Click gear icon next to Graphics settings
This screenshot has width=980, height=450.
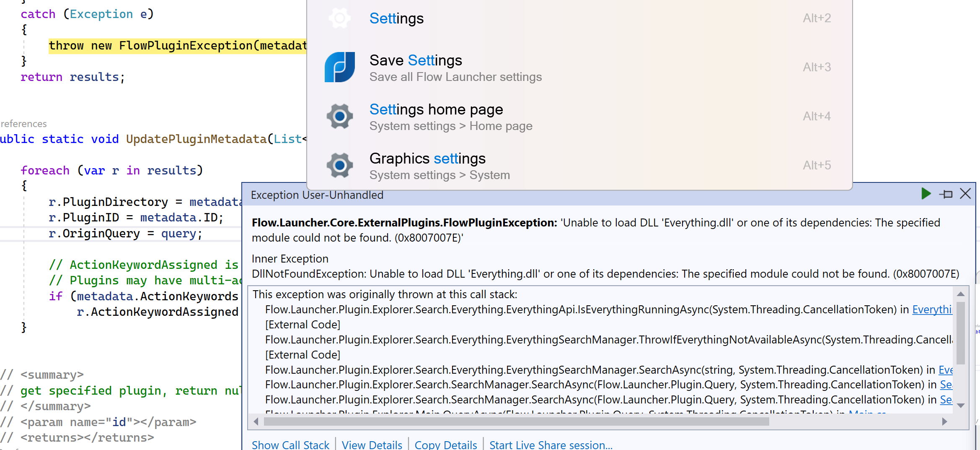(x=339, y=165)
